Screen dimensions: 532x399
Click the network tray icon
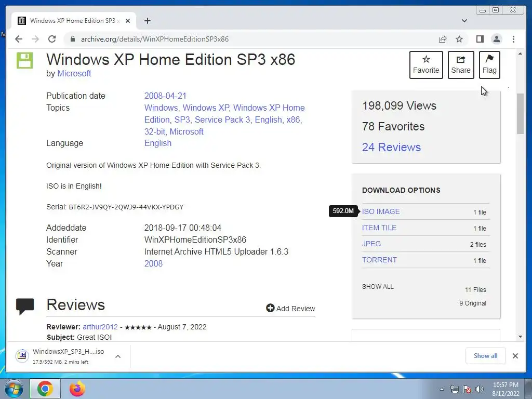[x=454, y=390]
